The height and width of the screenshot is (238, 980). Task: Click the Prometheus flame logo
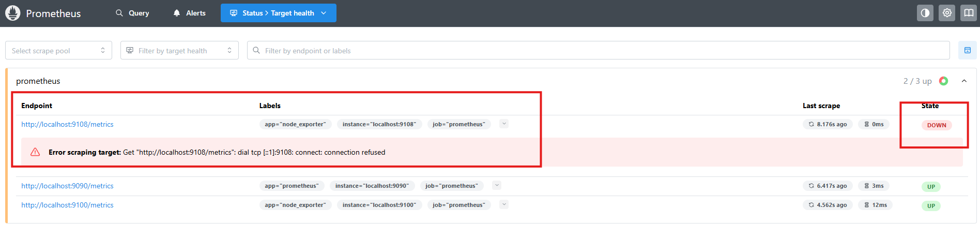click(x=12, y=13)
